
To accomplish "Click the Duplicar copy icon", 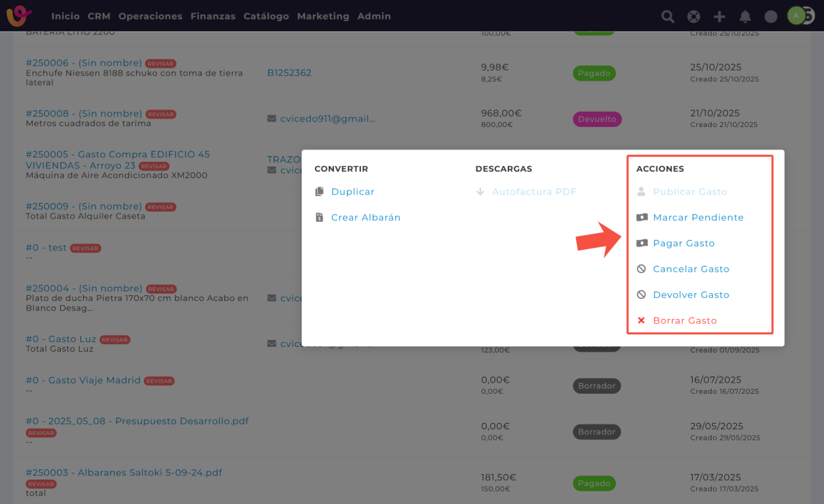I will point(320,192).
